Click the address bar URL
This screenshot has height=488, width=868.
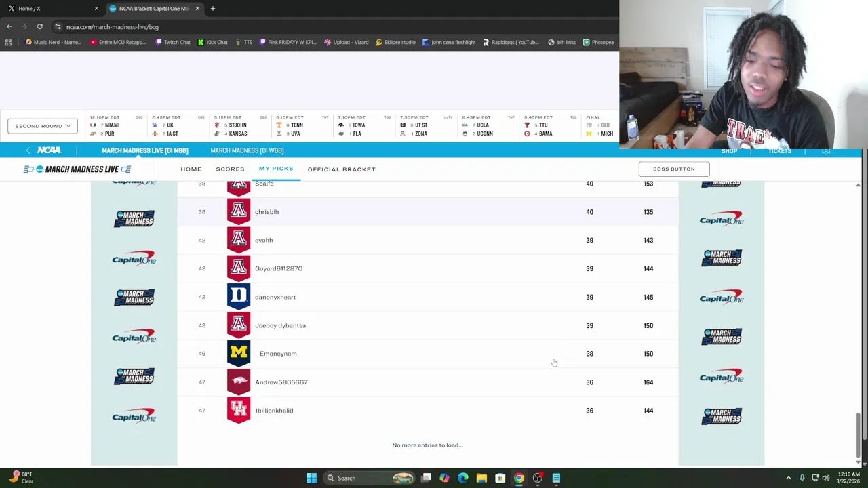pyautogui.click(x=113, y=27)
